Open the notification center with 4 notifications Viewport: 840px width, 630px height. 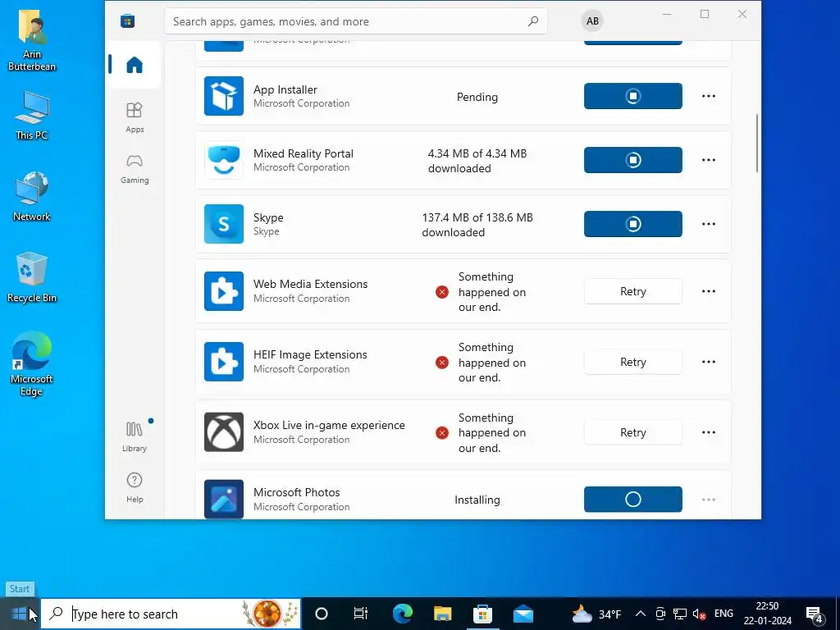(815, 614)
